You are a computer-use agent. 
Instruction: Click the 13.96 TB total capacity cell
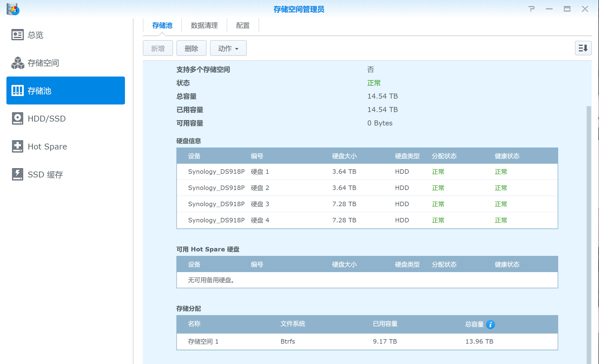pos(479,341)
